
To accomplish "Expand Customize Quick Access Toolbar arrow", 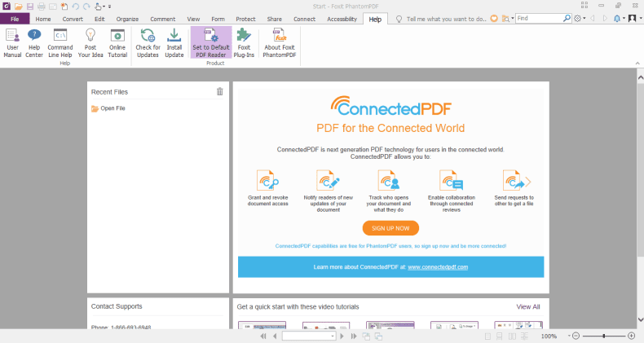I will pyautogui.click(x=110, y=7).
